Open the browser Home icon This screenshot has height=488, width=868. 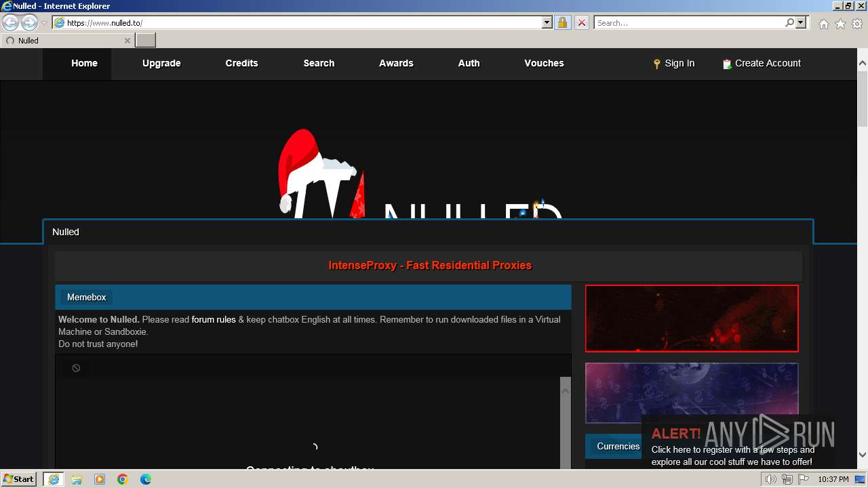(x=823, y=24)
